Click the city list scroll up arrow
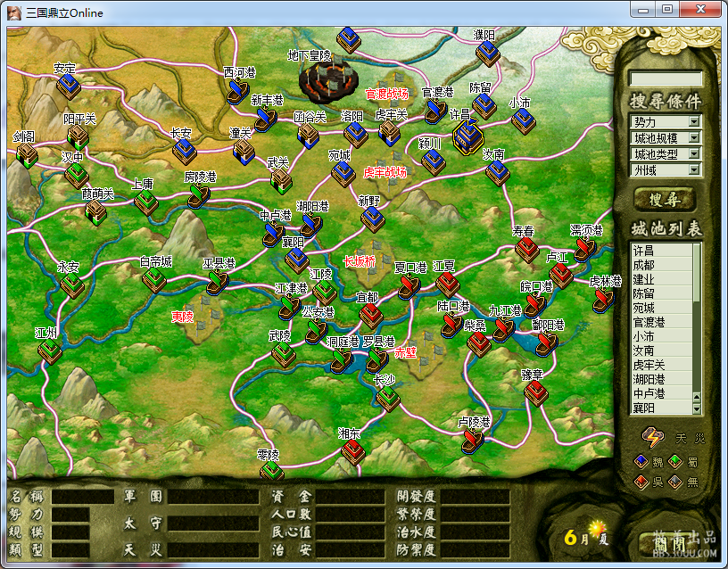 click(697, 397)
